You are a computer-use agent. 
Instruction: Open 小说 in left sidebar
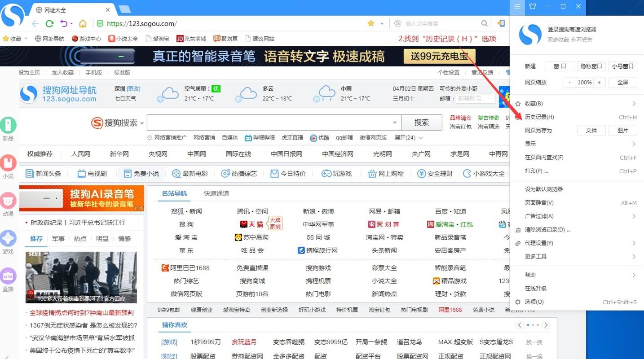(8, 166)
